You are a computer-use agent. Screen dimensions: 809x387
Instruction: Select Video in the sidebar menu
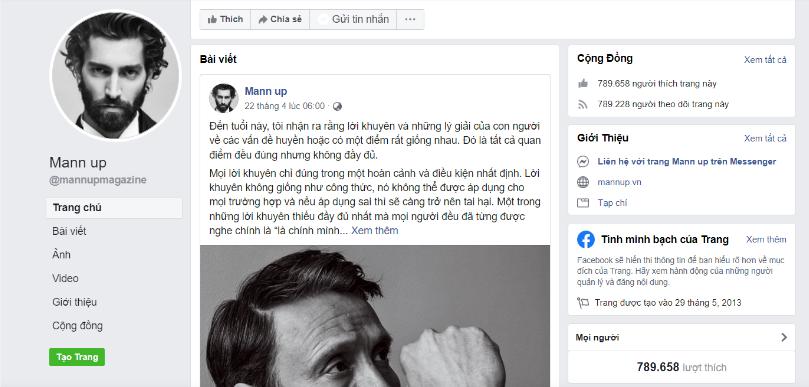[x=65, y=278]
